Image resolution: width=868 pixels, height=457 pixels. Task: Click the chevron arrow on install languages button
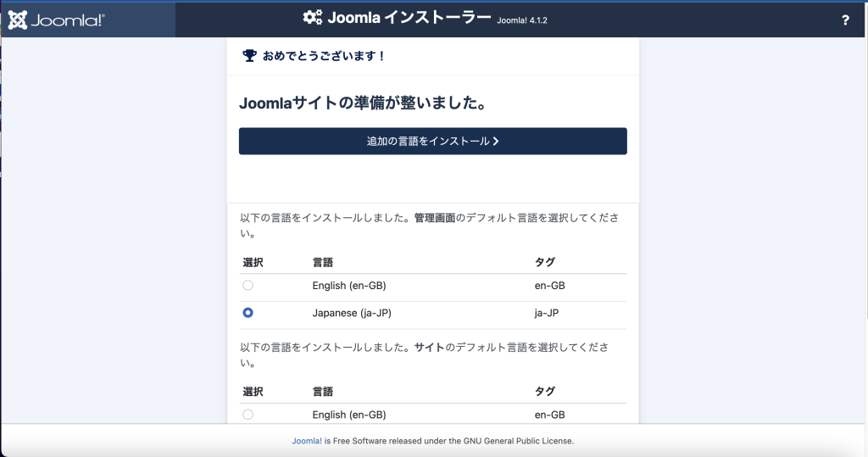[x=496, y=142]
